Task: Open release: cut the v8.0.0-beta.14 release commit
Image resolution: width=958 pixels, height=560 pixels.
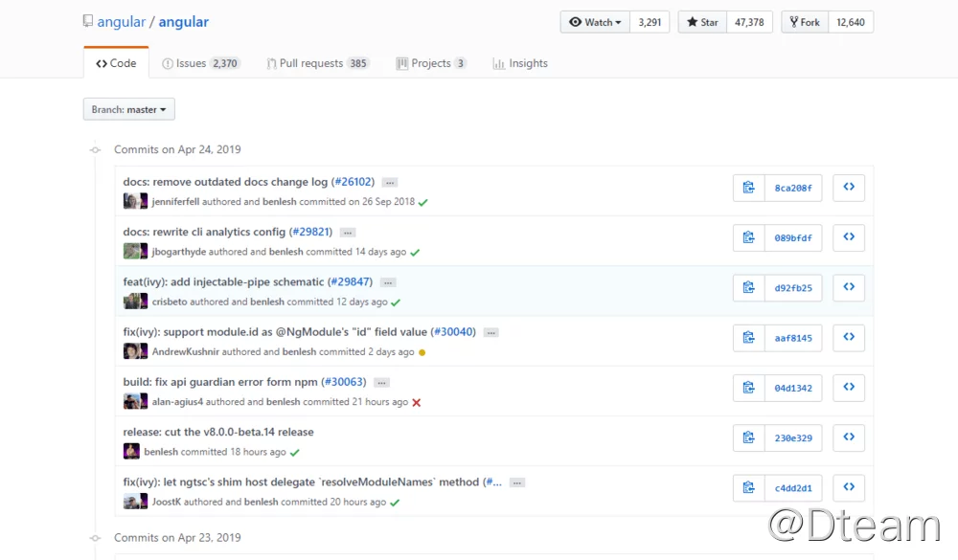Action: click(218, 432)
